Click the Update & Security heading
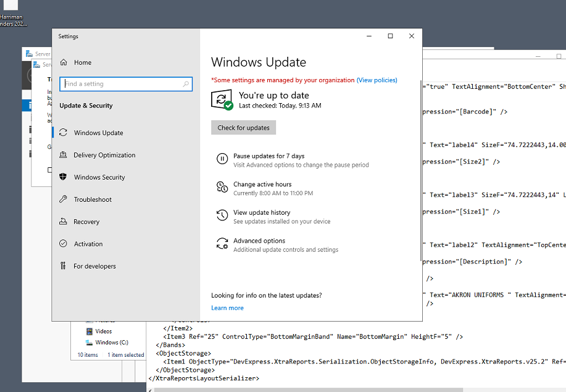This screenshot has width=566, height=392. (x=86, y=106)
